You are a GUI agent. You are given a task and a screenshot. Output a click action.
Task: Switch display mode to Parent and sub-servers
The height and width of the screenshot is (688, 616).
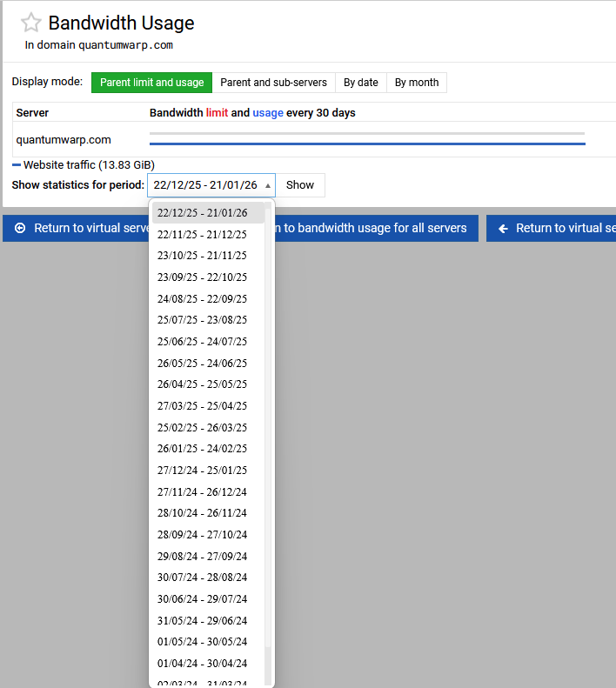pos(273,83)
